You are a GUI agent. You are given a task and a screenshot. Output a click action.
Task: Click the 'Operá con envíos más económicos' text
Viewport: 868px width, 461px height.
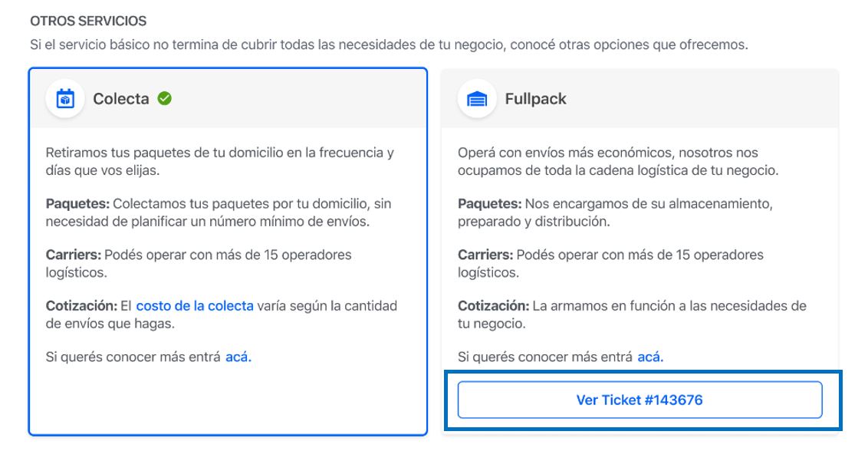(618, 161)
